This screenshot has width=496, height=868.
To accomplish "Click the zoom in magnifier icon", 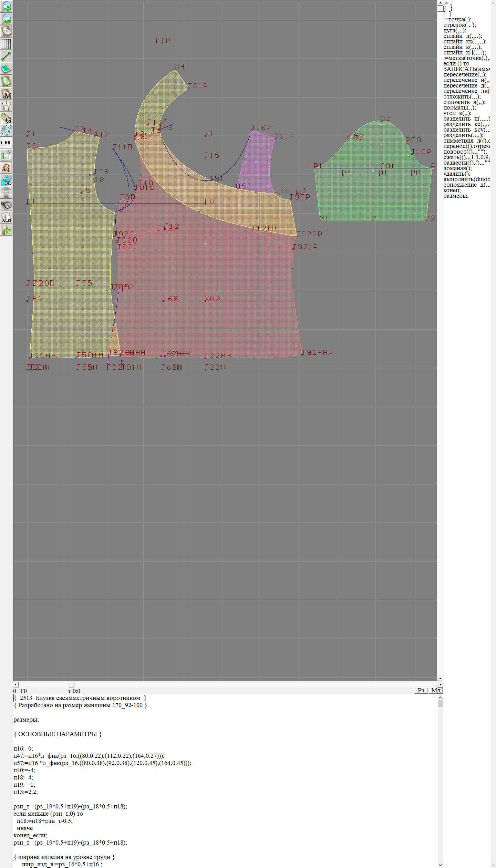I will [x=6, y=6].
